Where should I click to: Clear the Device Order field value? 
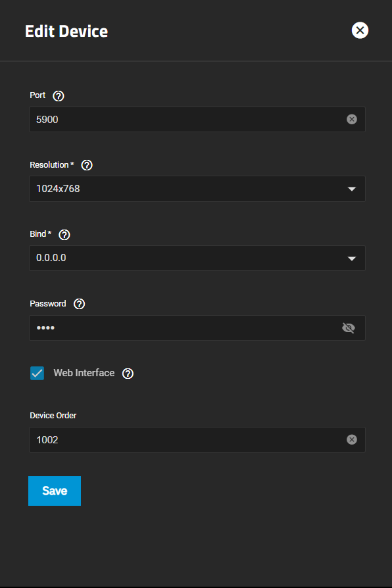351,439
